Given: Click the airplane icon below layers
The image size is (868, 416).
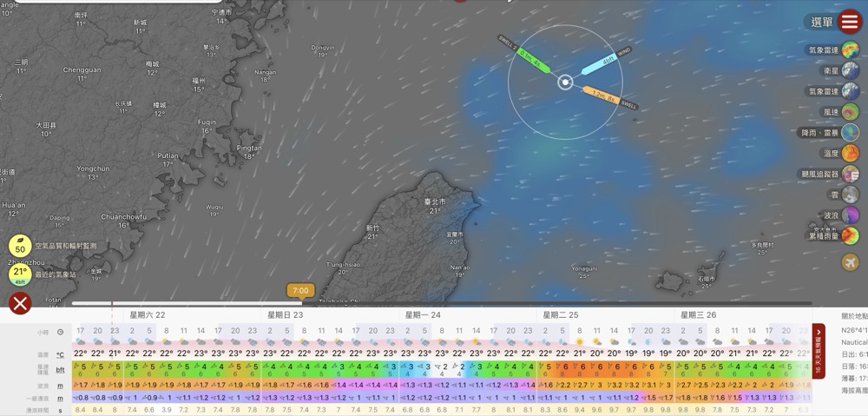Looking at the screenshot, I should pyautogui.click(x=851, y=261).
